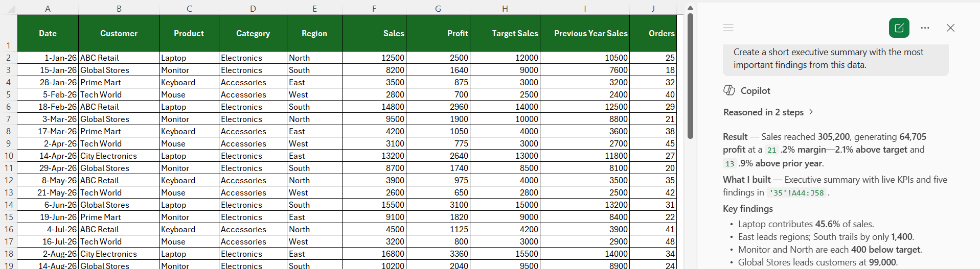Close the Copilot pane
The image size is (980, 269).
(x=950, y=28)
